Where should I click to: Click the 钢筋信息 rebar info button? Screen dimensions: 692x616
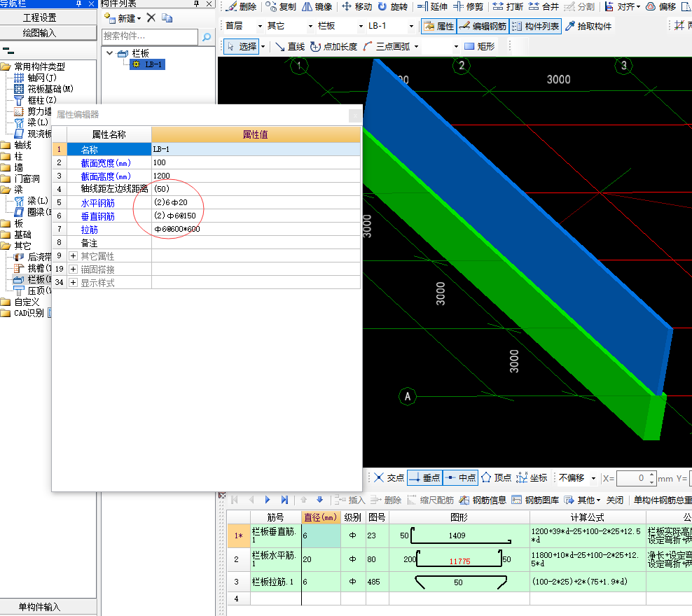483,500
